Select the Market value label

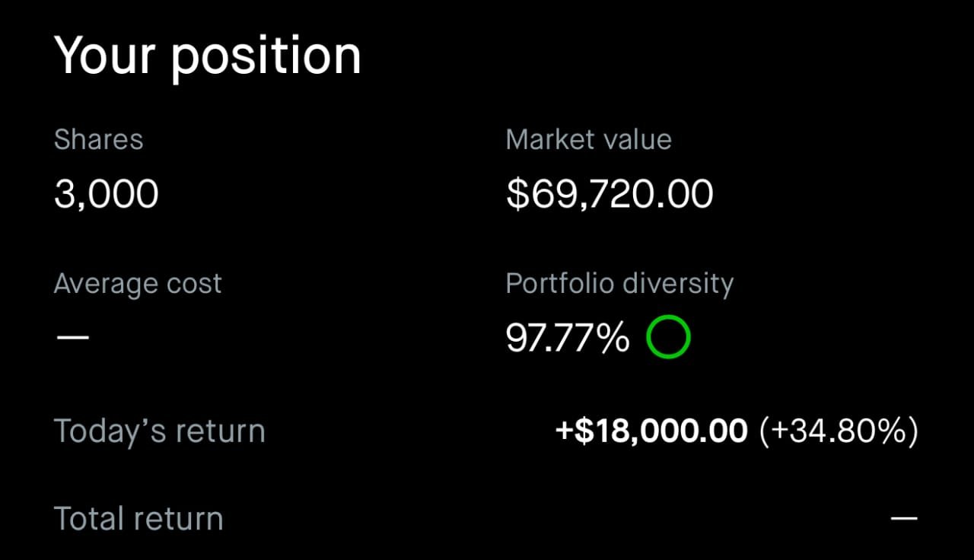pos(588,140)
